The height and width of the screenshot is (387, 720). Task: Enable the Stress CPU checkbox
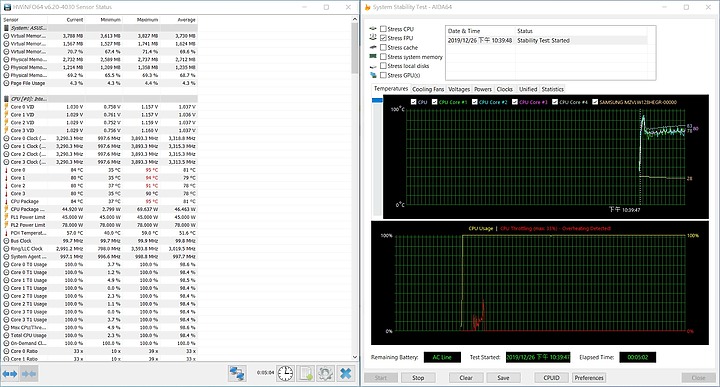click(x=383, y=29)
